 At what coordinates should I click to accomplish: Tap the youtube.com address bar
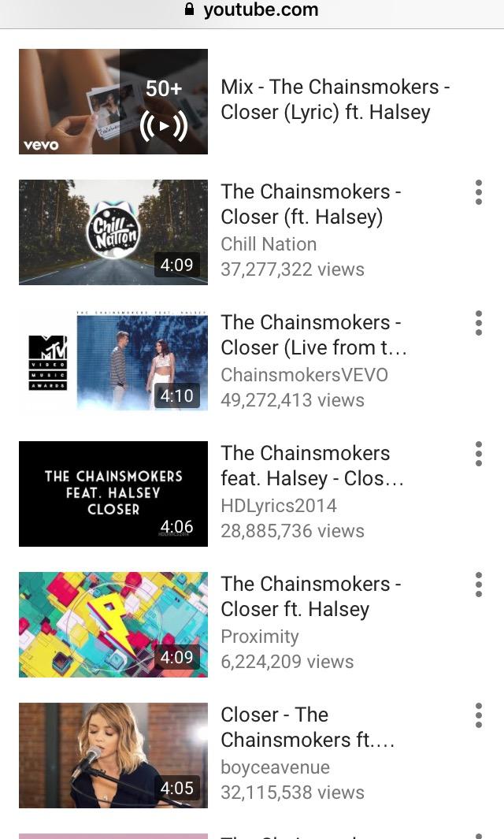(252, 9)
